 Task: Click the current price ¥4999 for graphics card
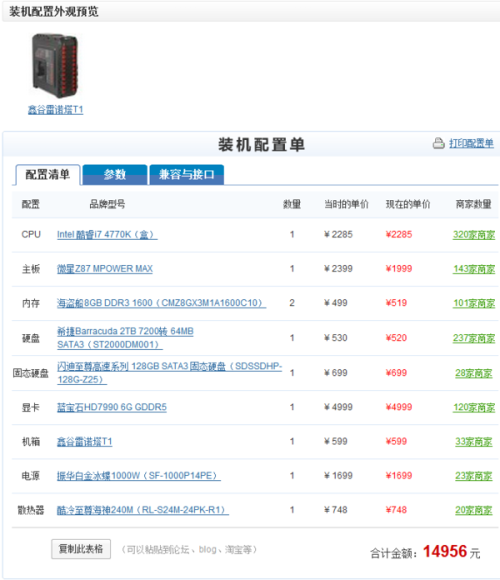tap(399, 407)
